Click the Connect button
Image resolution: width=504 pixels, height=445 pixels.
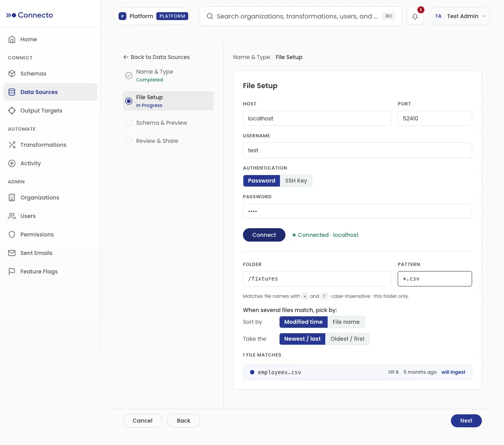pos(264,235)
